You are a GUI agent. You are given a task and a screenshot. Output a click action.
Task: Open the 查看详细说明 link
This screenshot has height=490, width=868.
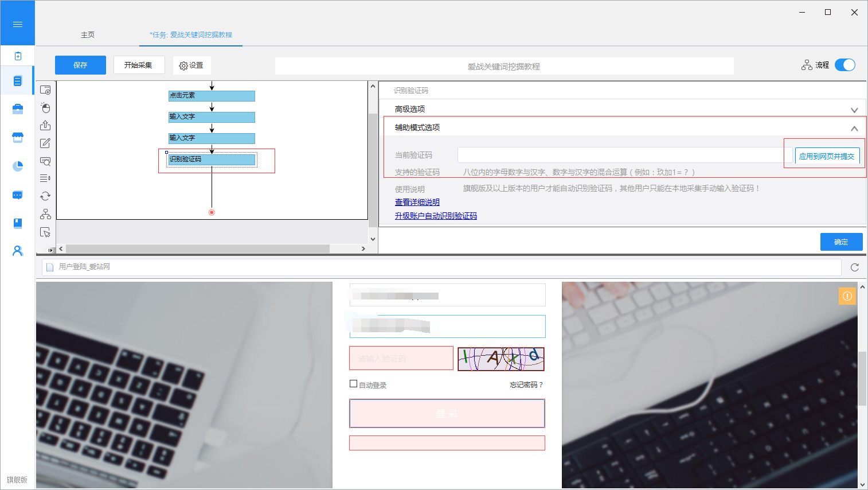[x=417, y=202]
